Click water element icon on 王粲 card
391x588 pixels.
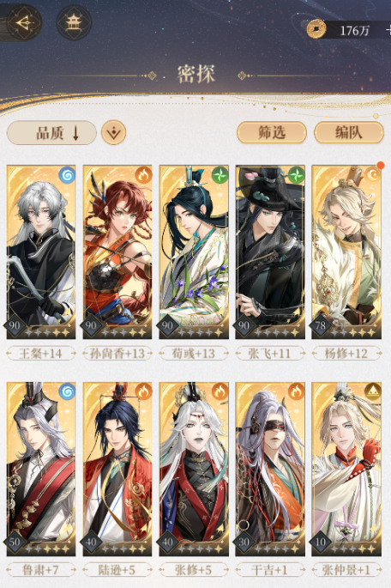tap(67, 175)
